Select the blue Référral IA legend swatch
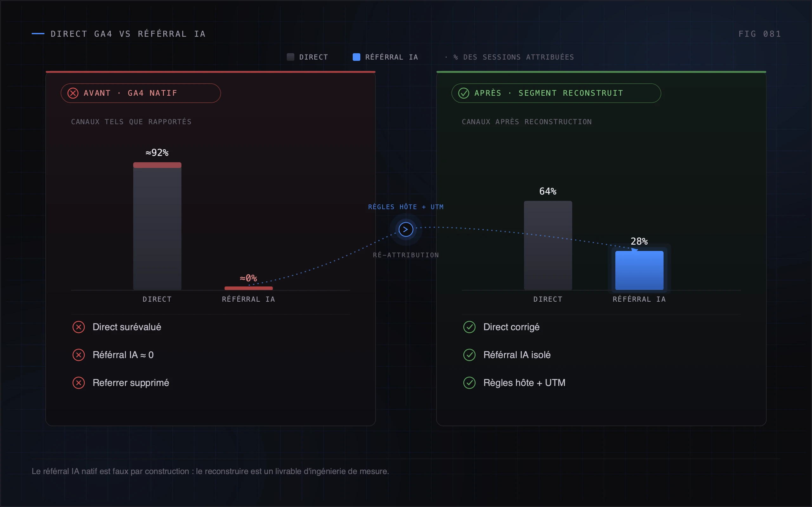Viewport: 812px width, 507px height. [356, 57]
